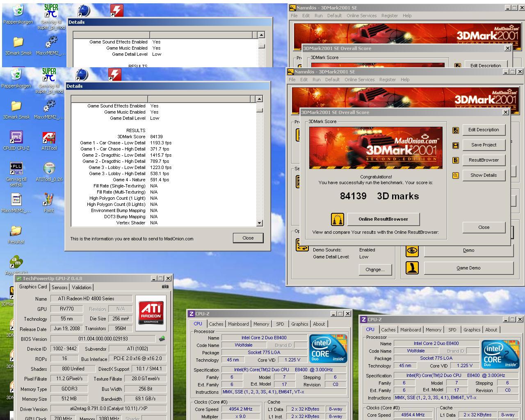
Task: Open Online Services menu in front 3DMark2001 window
Action: pyautogui.click(x=360, y=80)
